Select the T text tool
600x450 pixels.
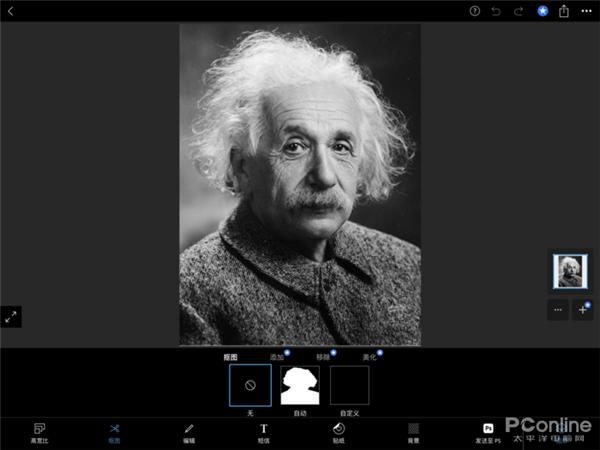coord(264,433)
